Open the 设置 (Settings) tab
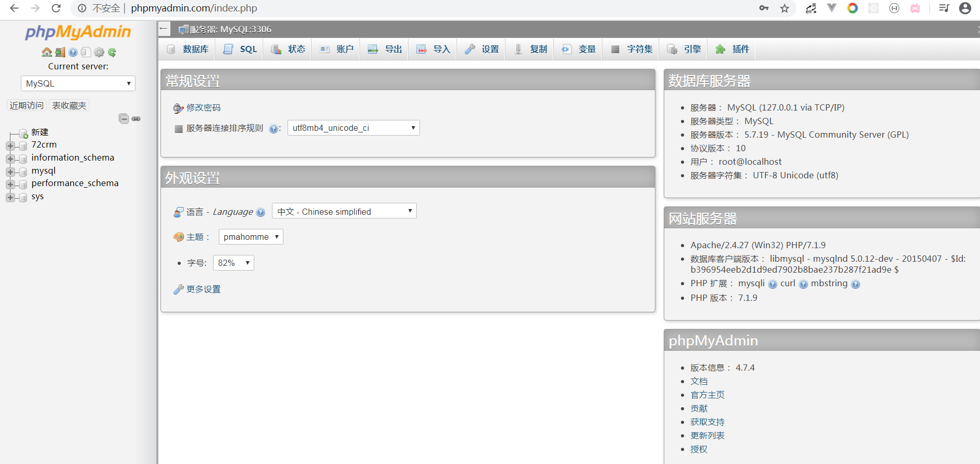This screenshot has height=464, width=980. tap(481, 49)
